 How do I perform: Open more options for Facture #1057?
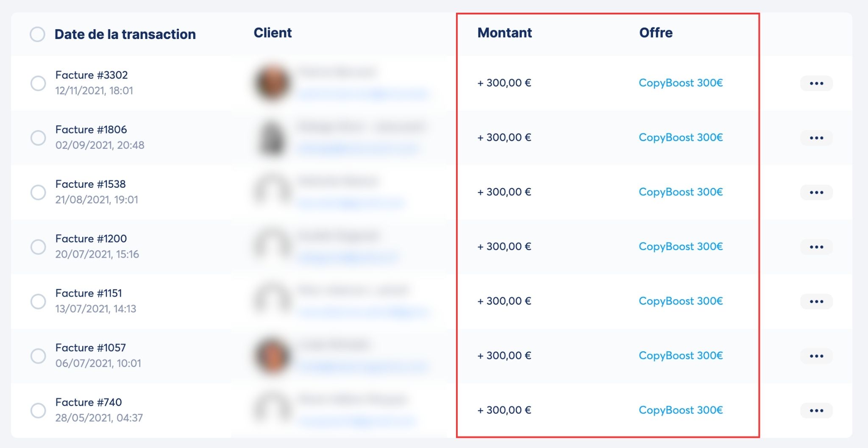816,356
